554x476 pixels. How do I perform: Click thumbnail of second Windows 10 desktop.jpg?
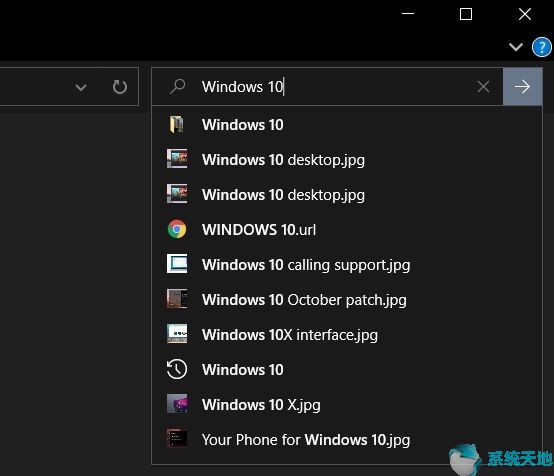[x=177, y=194]
